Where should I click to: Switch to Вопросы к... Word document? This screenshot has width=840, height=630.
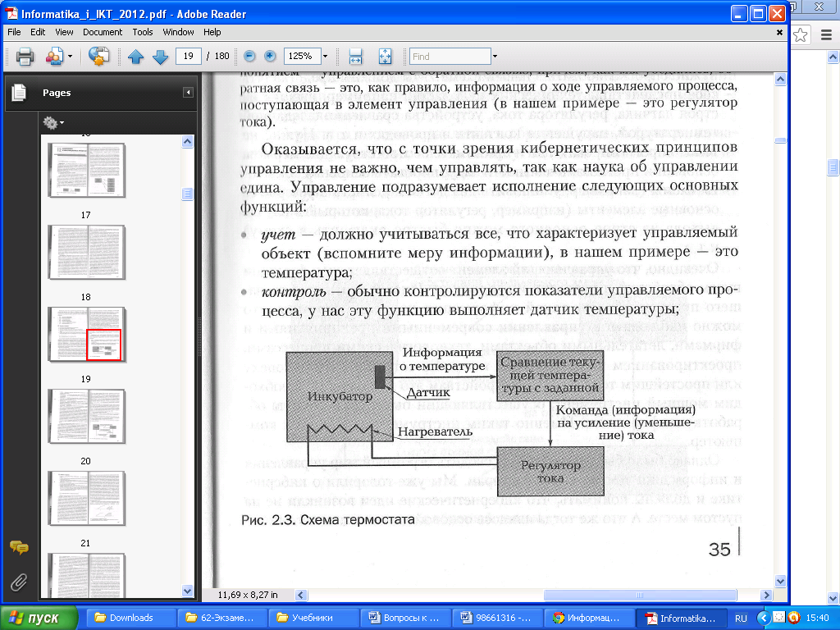pyautogui.click(x=405, y=618)
